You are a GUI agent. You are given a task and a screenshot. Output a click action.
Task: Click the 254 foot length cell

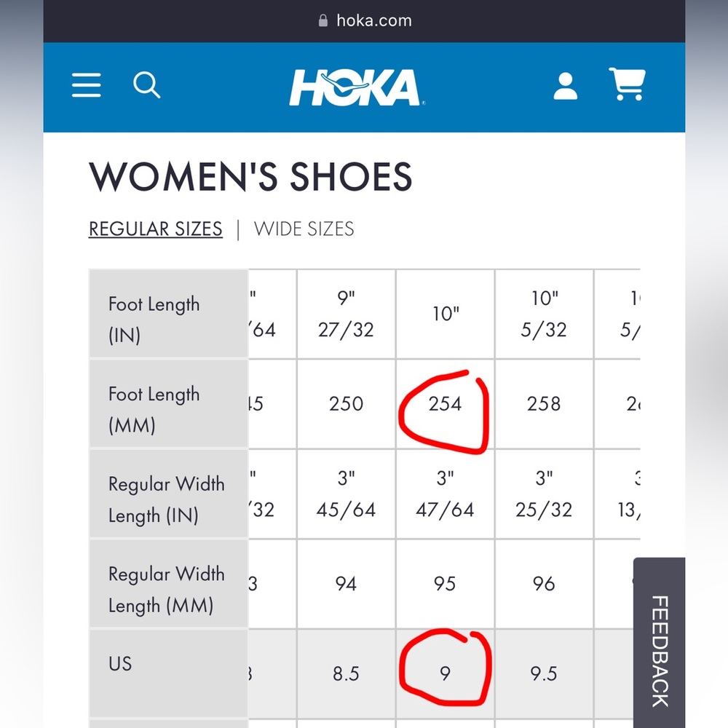point(445,404)
